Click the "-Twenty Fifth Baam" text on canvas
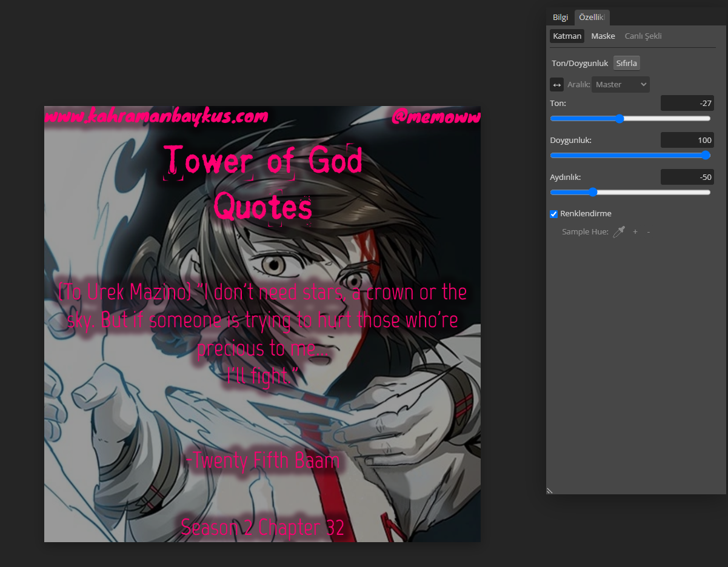 (263, 461)
